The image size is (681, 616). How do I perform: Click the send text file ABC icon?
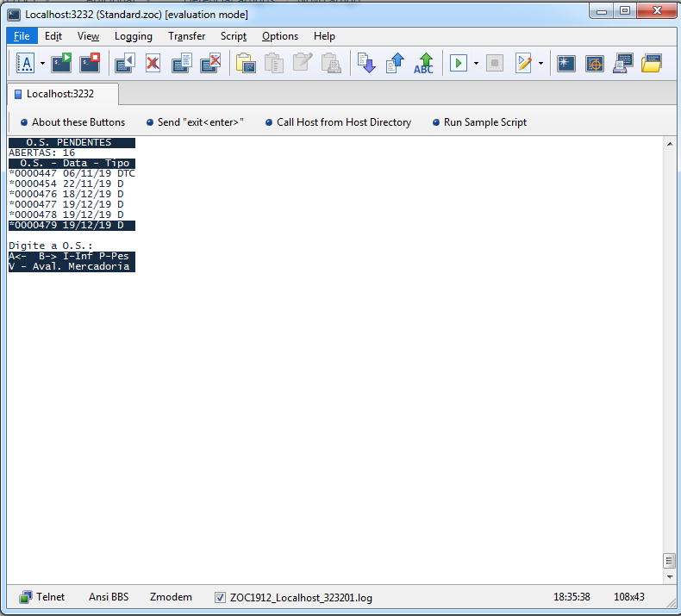click(x=423, y=64)
